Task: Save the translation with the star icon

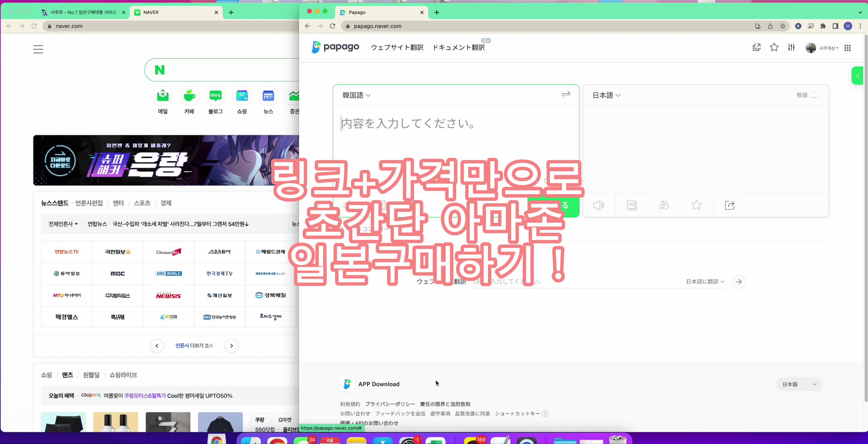Action: click(x=697, y=205)
